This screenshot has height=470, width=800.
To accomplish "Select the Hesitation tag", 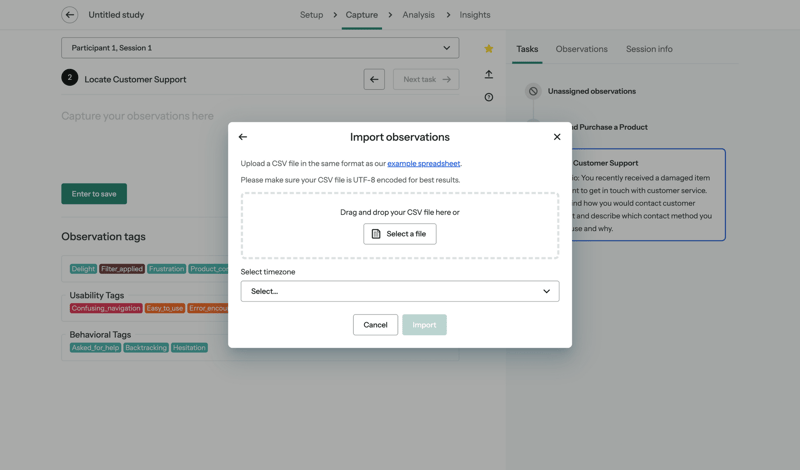I will [189, 348].
